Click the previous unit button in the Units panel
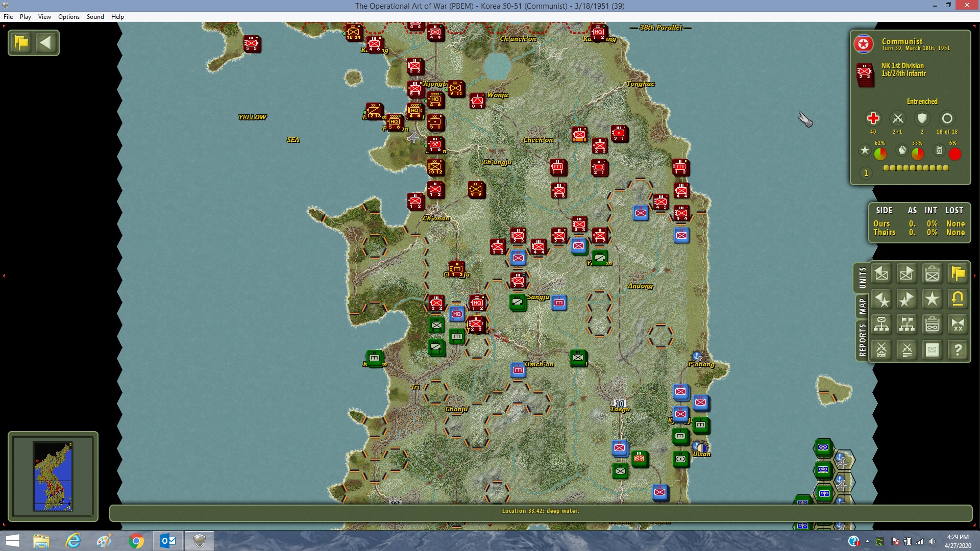The image size is (980, 551). [881, 274]
